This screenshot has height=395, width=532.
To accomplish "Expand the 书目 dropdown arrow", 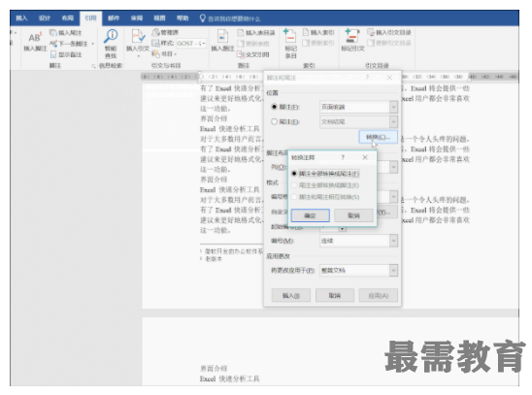I will tap(176, 54).
